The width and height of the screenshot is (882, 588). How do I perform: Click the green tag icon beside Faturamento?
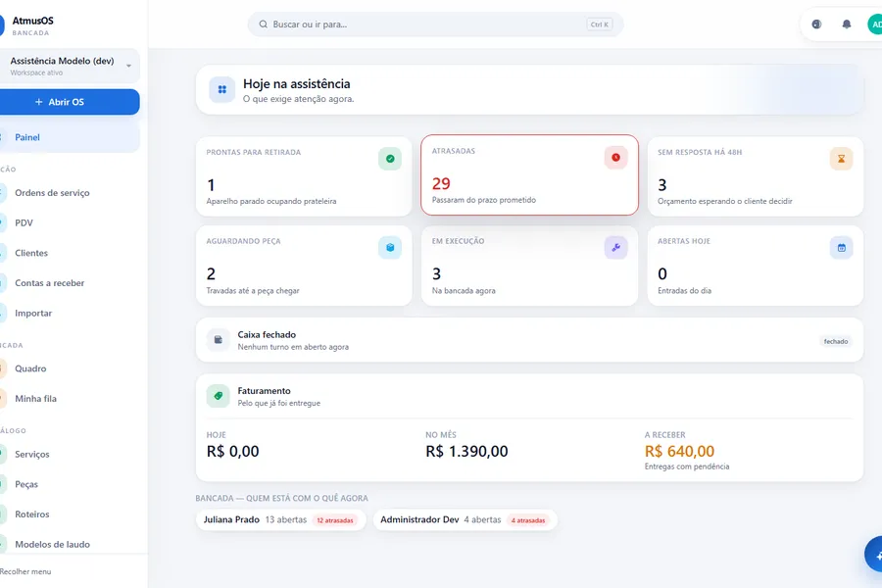[219, 396]
